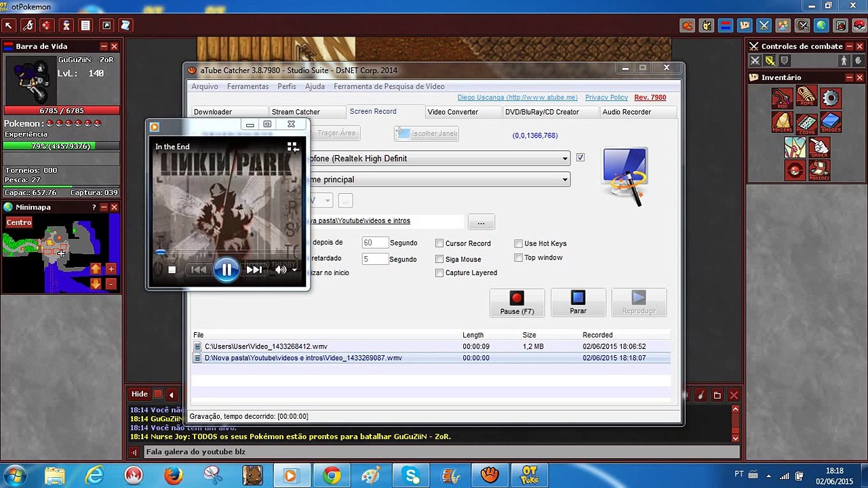Image resolution: width=868 pixels, height=488 pixels.
Task: Click the minimap zoom in plus button
Action: [111, 268]
